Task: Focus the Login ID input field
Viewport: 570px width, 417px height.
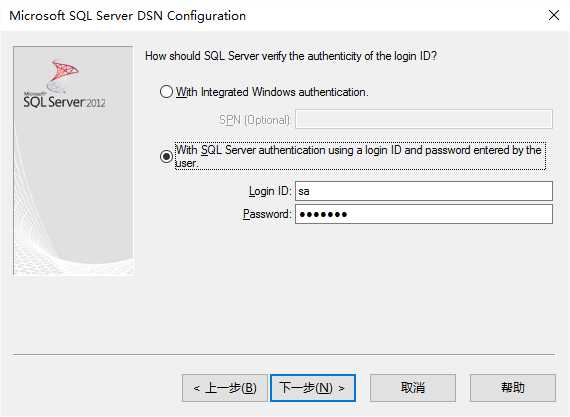Action: coord(424,191)
